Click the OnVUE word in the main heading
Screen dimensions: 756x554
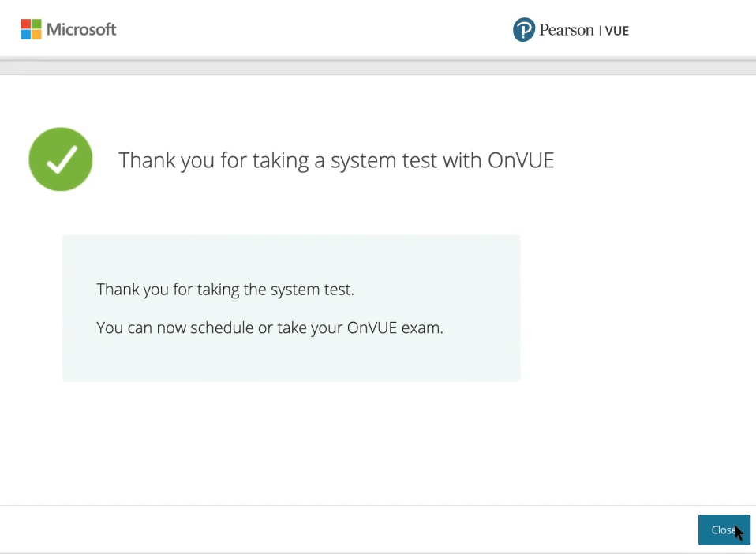521,160
